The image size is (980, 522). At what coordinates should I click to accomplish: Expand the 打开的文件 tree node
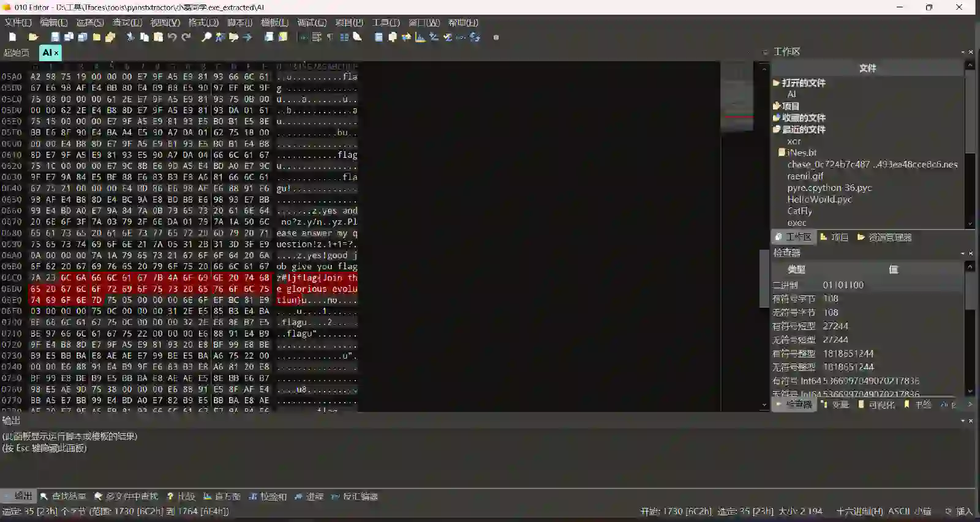777,83
